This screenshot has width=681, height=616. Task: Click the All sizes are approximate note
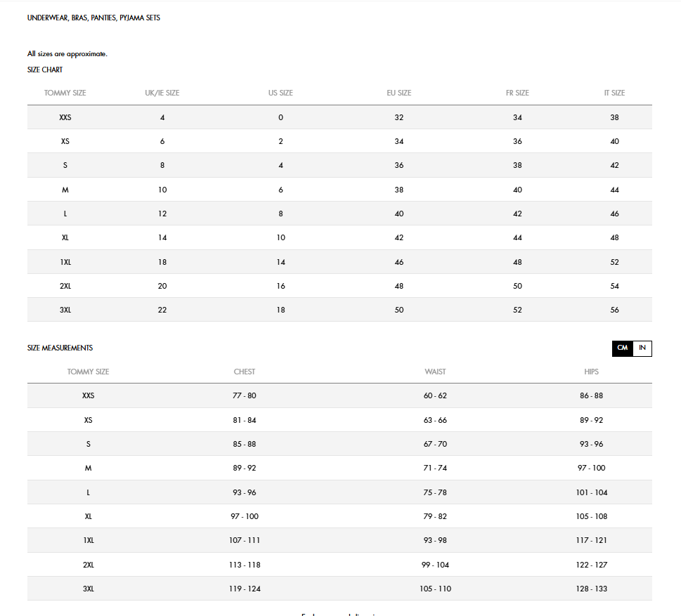point(67,54)
